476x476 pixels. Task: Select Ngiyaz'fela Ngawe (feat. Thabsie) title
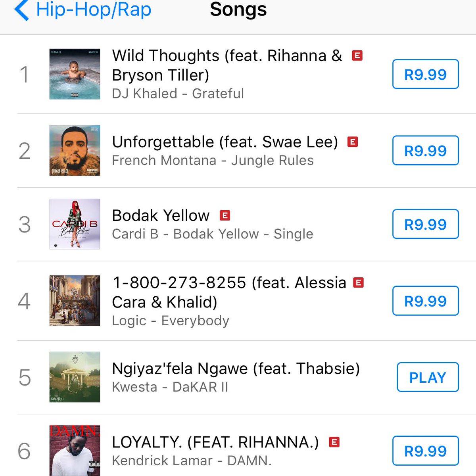236,369
